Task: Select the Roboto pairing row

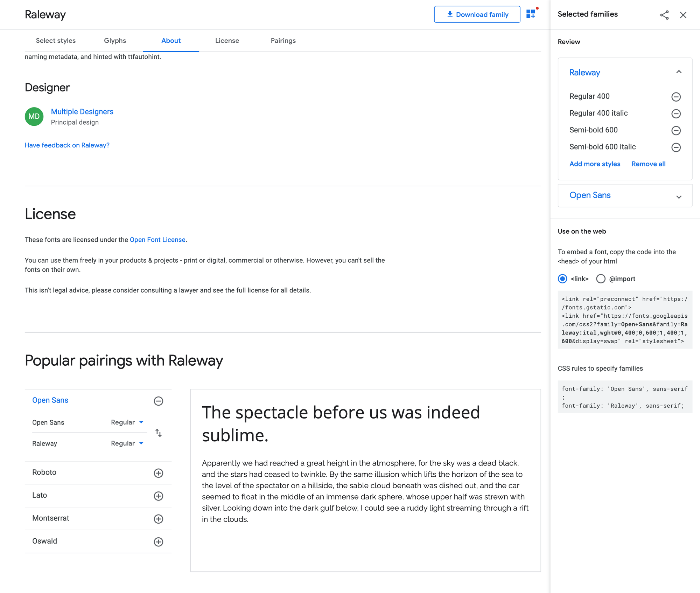Action: [98, 473]
